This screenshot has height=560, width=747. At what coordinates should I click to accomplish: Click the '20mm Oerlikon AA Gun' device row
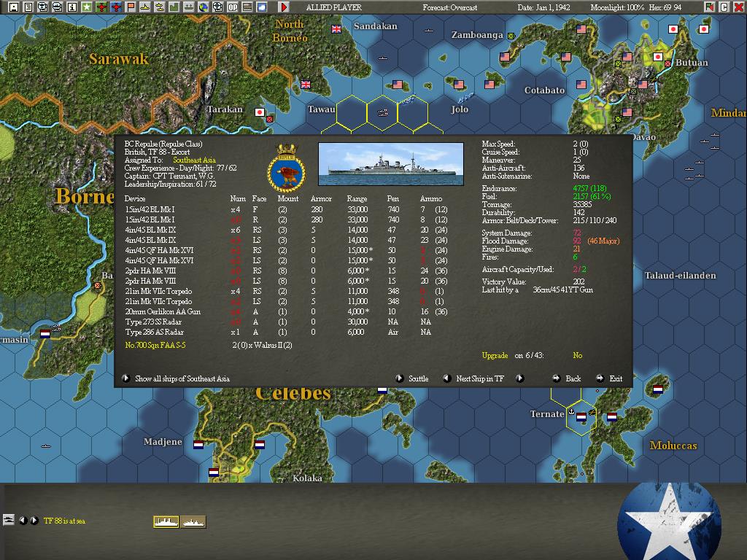(x=286, y=311)
